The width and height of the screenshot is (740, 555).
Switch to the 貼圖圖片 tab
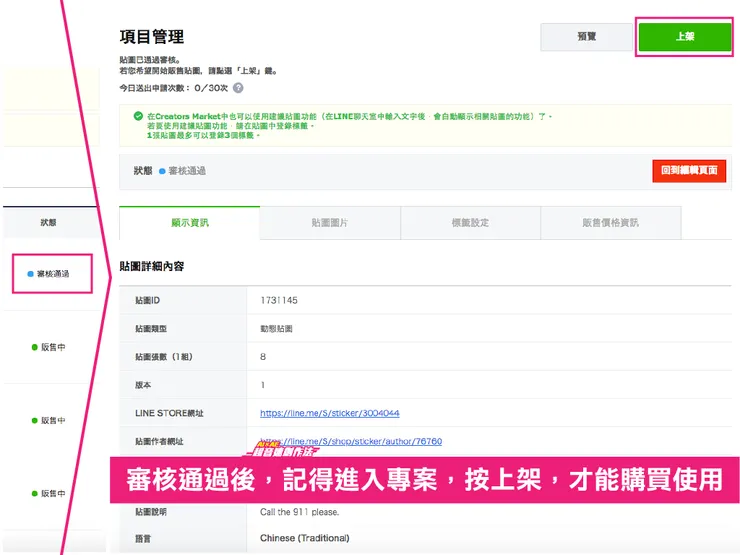tap(330, 223)
